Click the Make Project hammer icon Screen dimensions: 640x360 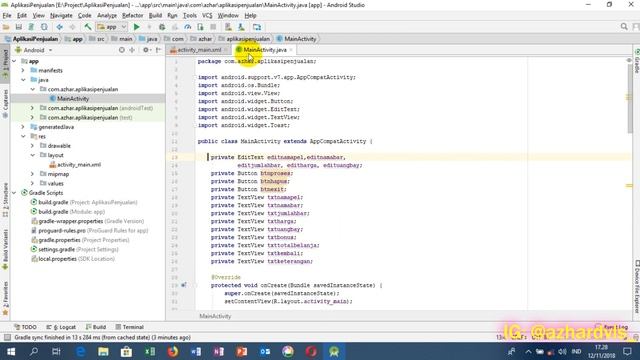click(x=88, y=27)
